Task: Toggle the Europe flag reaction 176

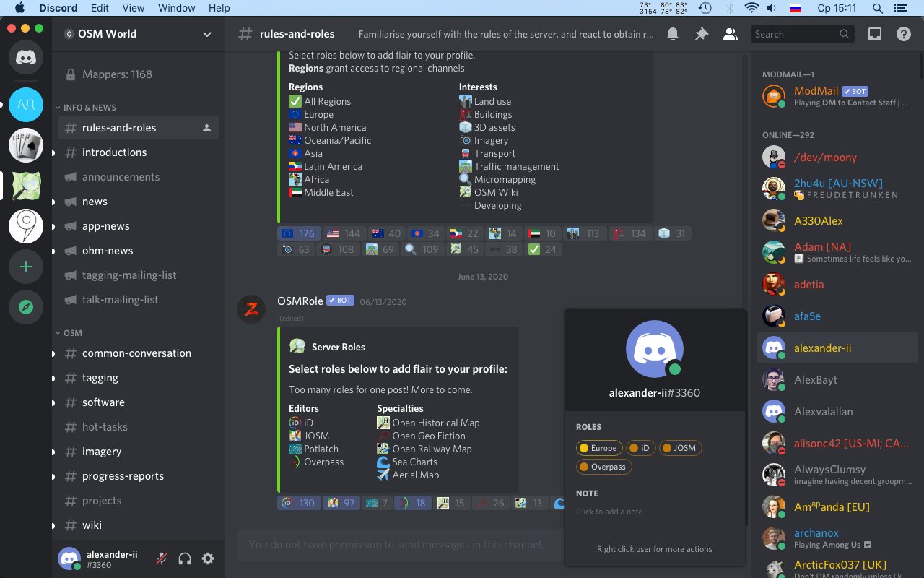Action: coord(299,233)
